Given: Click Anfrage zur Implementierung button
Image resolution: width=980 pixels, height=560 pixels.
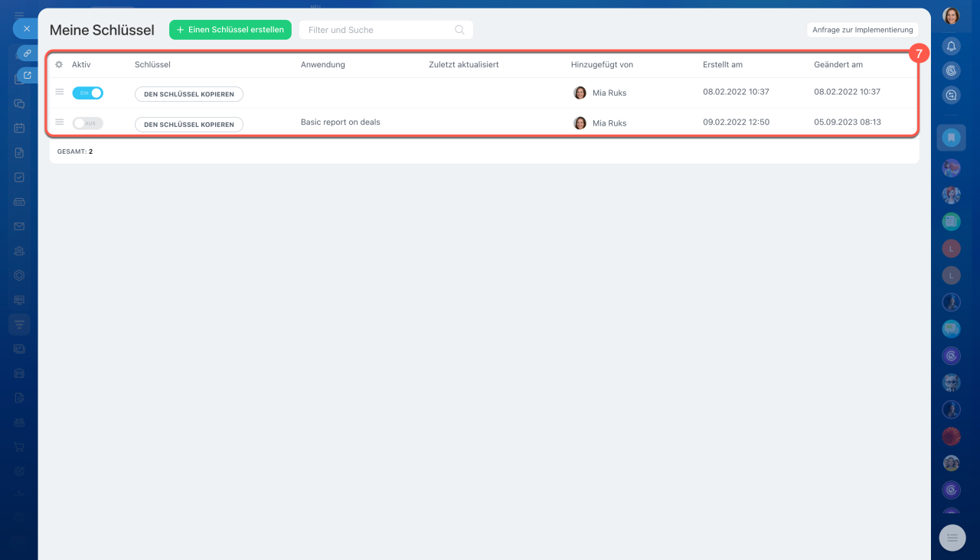Looking at the screenshot, I should click(862, 30).
